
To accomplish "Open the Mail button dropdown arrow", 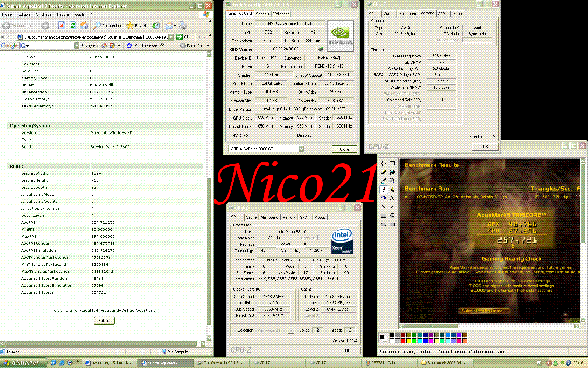I will click(175, 26).
